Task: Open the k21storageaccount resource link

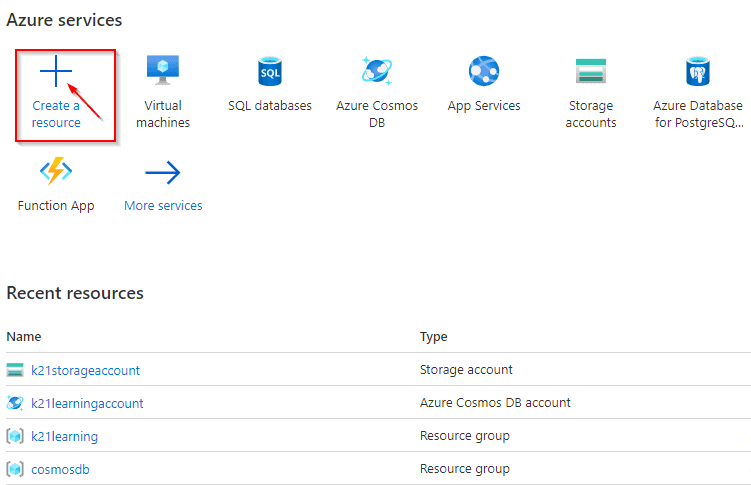Action: pos(85,370)
